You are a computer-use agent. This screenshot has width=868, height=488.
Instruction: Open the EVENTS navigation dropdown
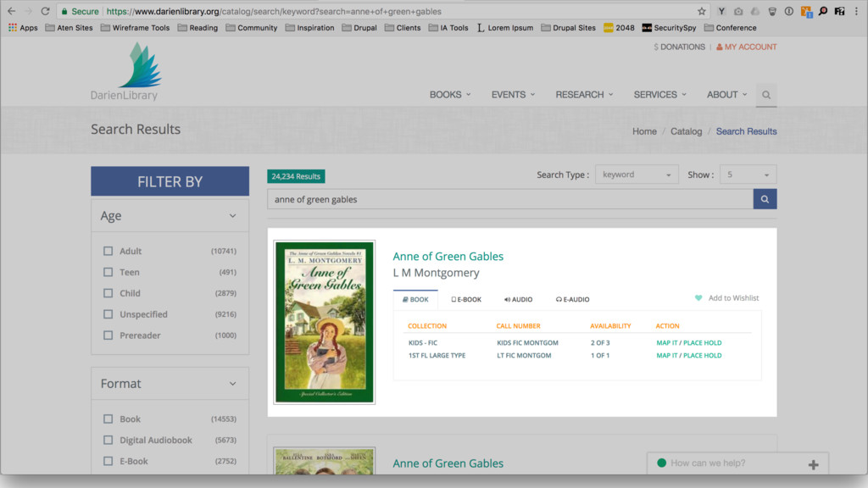point(513,95)
